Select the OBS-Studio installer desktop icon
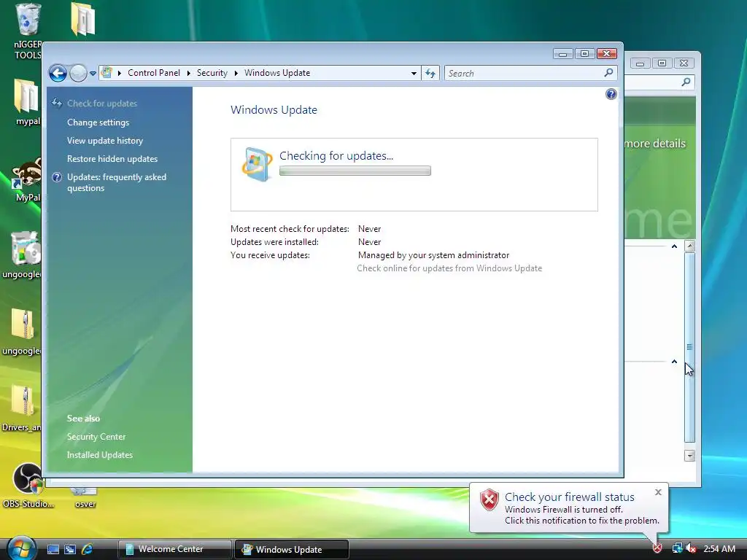 point(28,478)
